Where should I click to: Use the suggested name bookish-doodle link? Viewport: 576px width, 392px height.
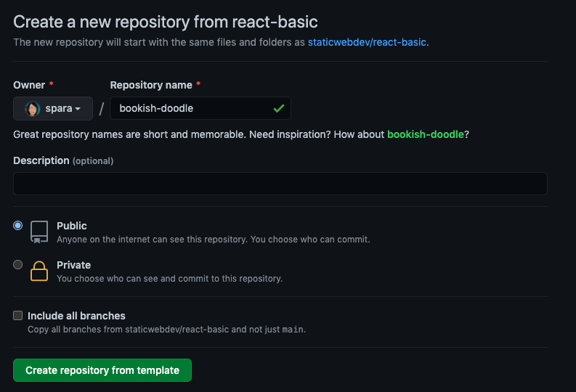click(426, 134)
